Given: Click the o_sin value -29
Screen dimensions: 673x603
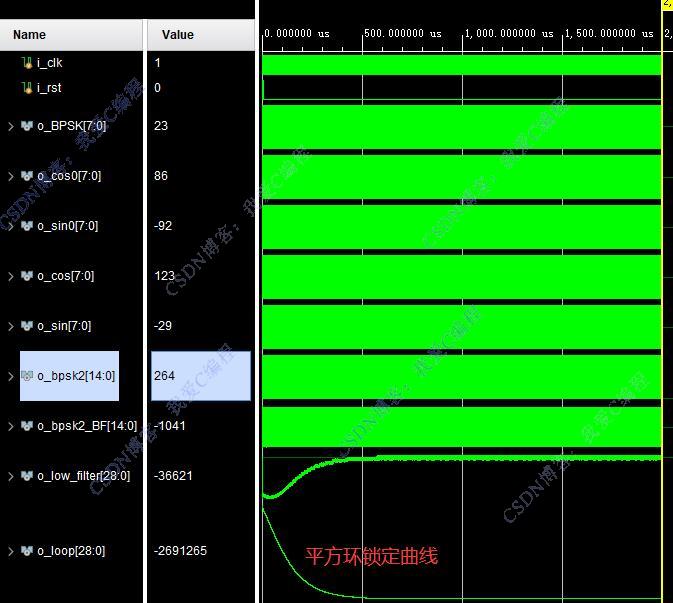Looking at the screenshot, I should (x=163, y=326).
